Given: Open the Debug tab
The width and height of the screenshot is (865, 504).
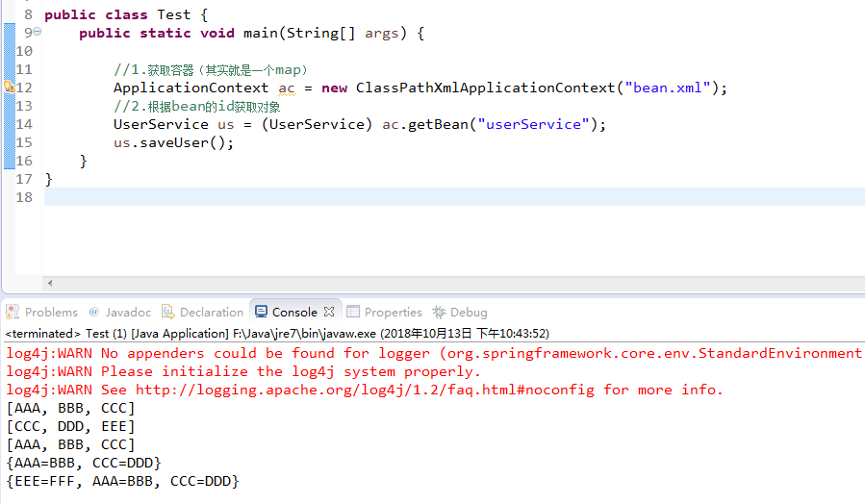Looking at the screenshot, I should point(460,312).
